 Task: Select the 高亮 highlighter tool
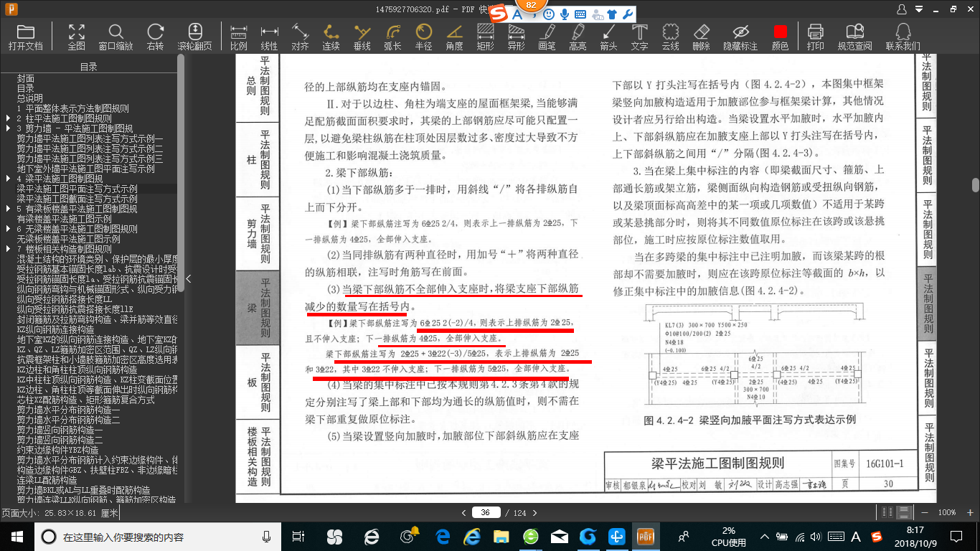(x=578, y=37)
